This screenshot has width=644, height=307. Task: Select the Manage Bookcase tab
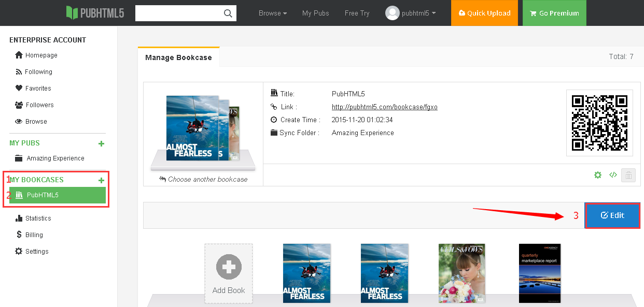pos(178,57)
